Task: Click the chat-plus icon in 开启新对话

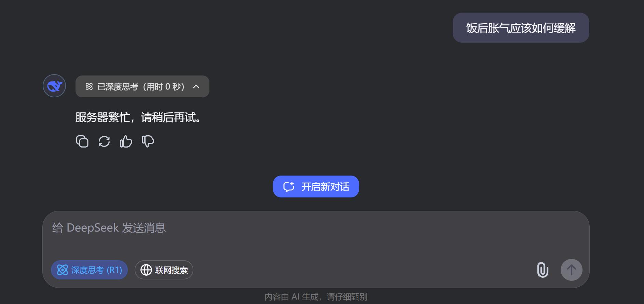Action: point(289,186)
